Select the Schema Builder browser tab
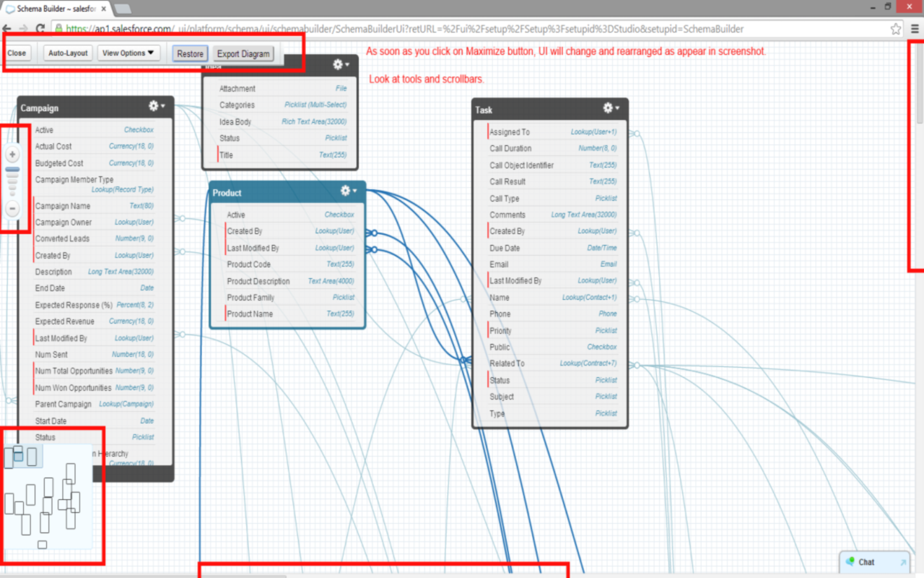 56,9
